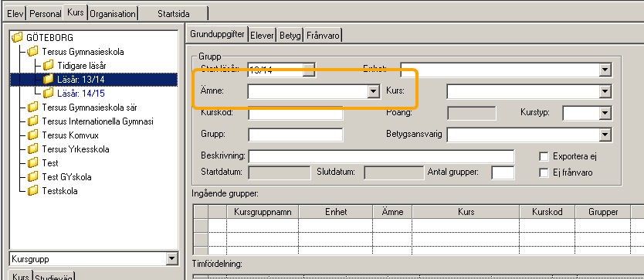The height and width of the screenshot is (280, 644).
Task: Click the Test folder icon
Action: (x=32, y=163)
